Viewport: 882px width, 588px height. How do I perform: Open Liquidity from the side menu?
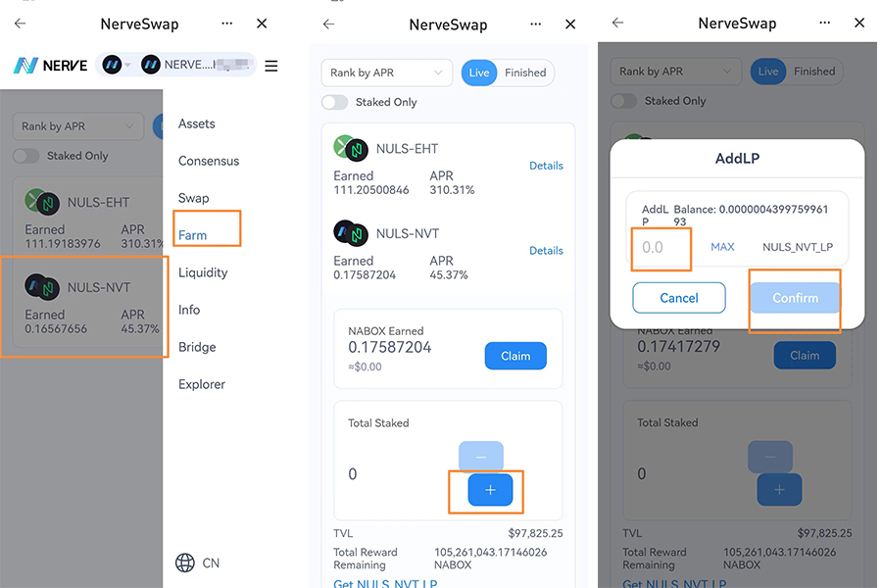(203, 272)
